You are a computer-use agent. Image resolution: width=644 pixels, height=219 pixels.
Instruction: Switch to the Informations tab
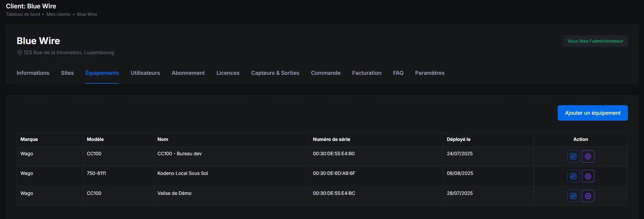(x=33, y=73)
